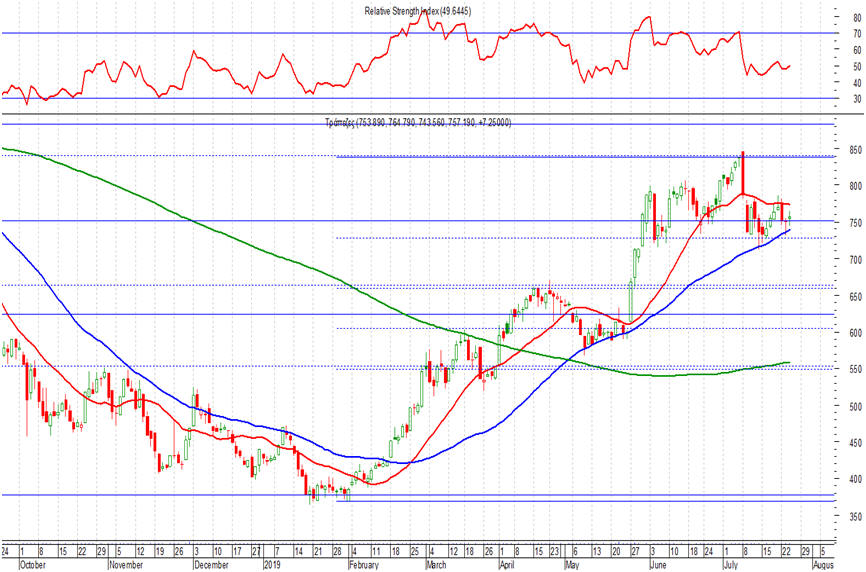Click the Τράπεζες price chart title
The height and width of the screenshot is (572, 866).
click(x=418, y=123)
